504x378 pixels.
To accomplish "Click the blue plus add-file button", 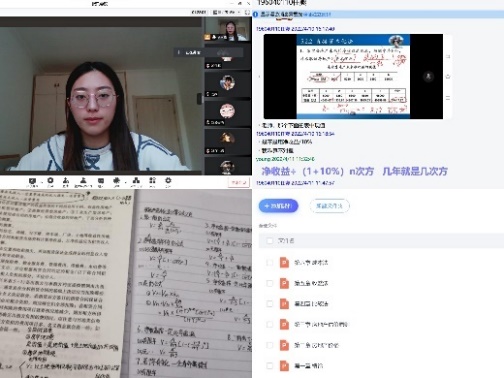I will (279, 206).
